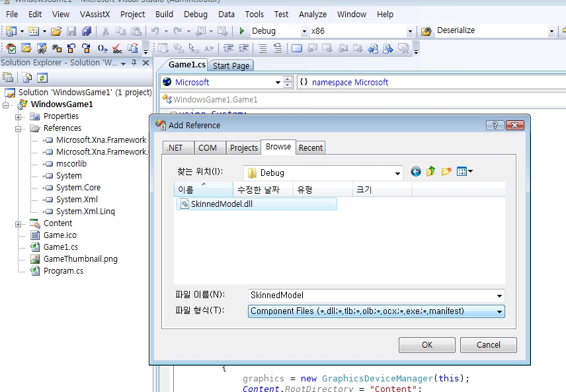Click OK in Add Reference dialog

coord(427,344)
